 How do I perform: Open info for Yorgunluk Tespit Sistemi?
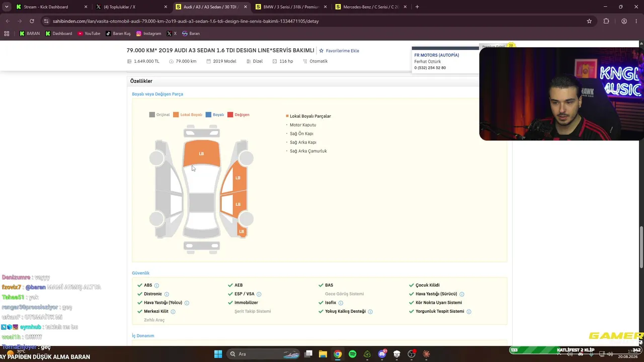click(468, 312)
